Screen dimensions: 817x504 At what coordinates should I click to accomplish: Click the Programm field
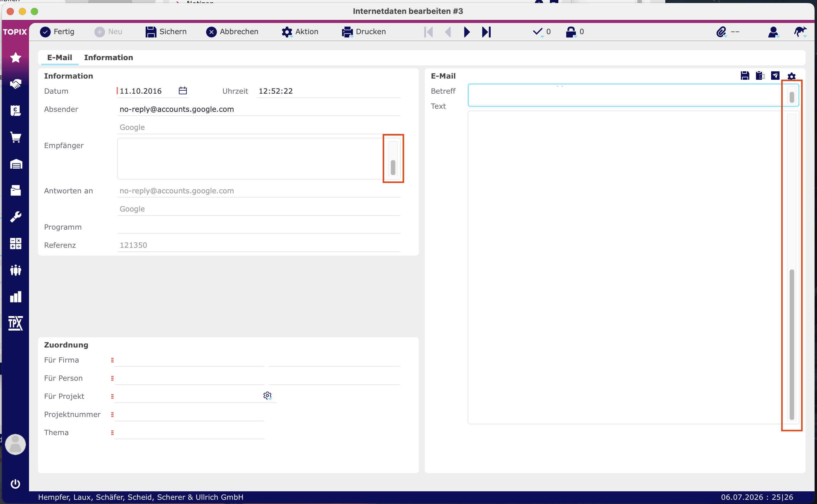point(259,227)
